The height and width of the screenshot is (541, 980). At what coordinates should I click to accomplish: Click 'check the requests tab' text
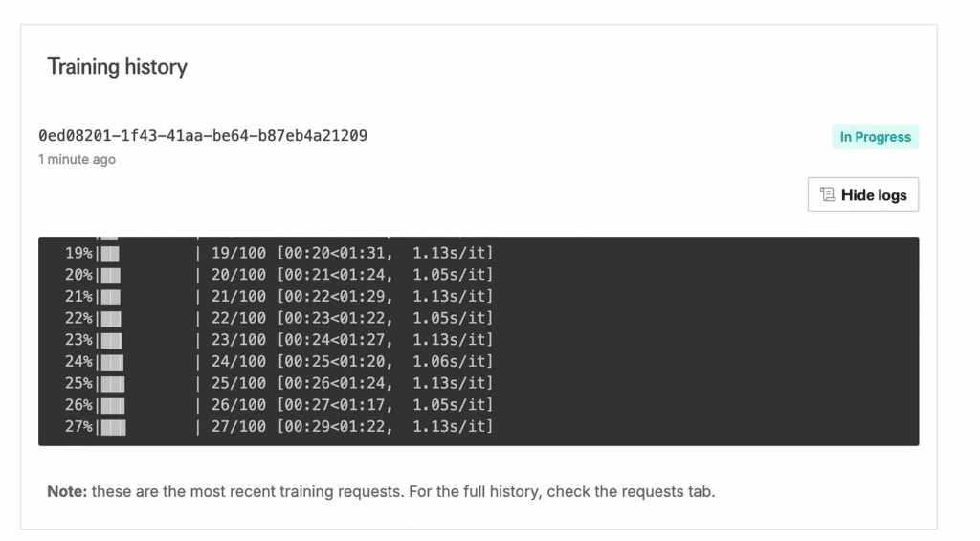(x=631, y=491)
